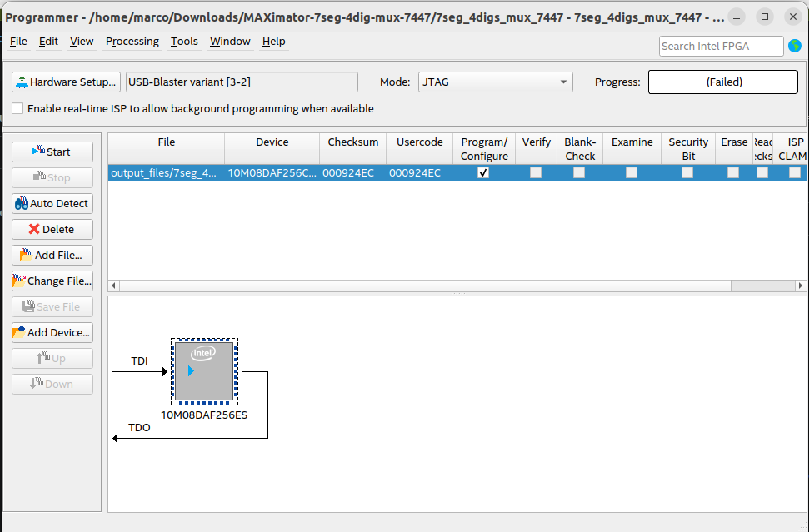
Task: Open the Window menu
Action: coord(230,42)
